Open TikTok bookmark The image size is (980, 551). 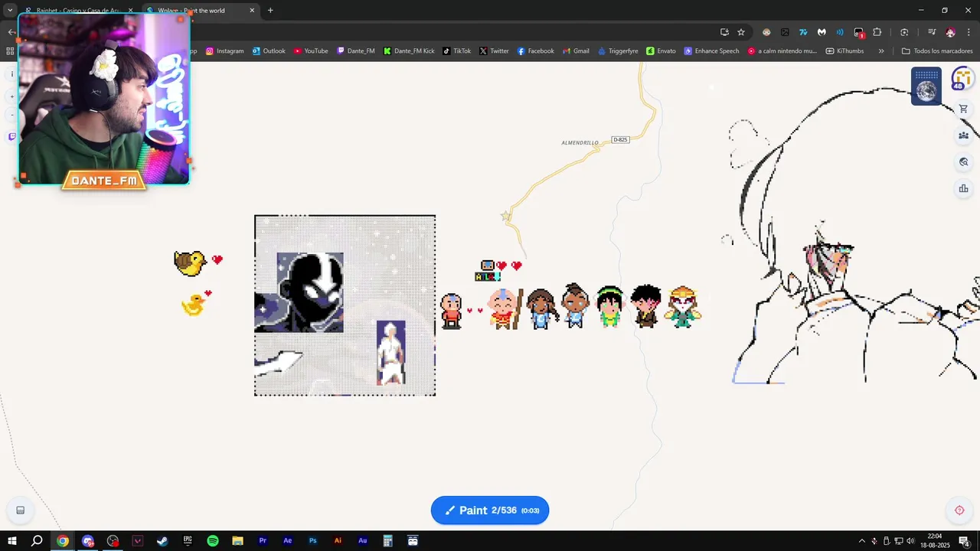[456, 51]
